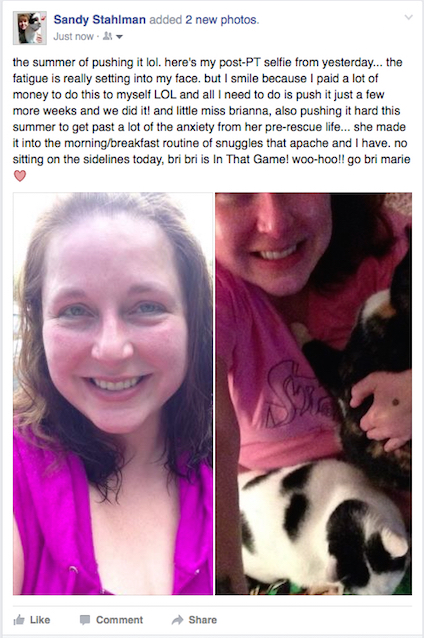Image resolution: width=424 pixels, height=638 pixels.
Task: Click the "Just now" timestamp
Action: coord(74,37)
